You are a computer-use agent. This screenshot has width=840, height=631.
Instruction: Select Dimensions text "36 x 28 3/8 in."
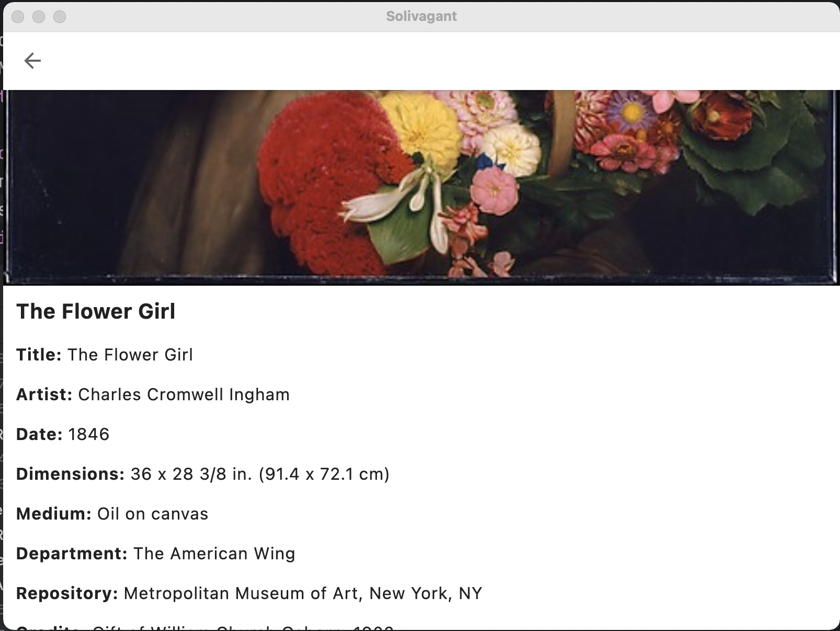pyautogui.click(x=191, y=474)
